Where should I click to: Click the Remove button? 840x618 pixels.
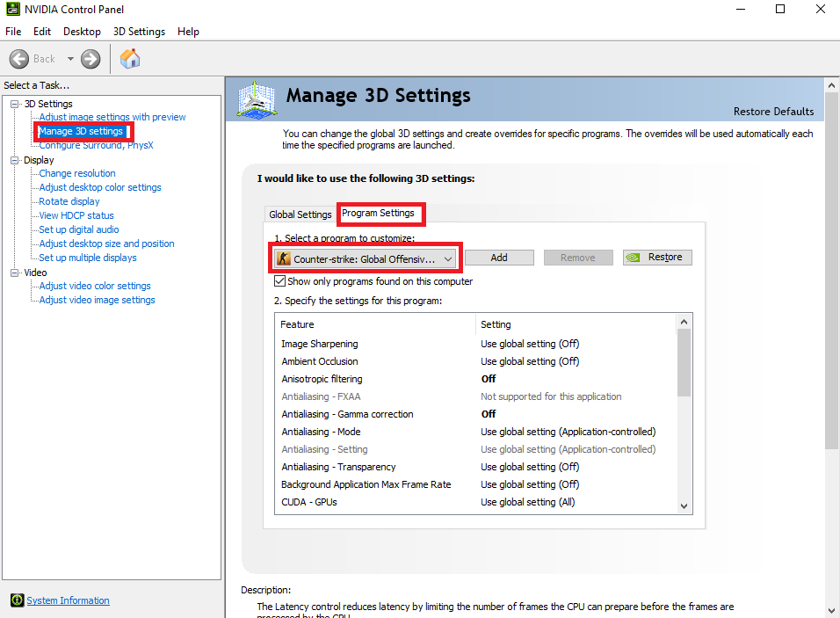(578, 258)
